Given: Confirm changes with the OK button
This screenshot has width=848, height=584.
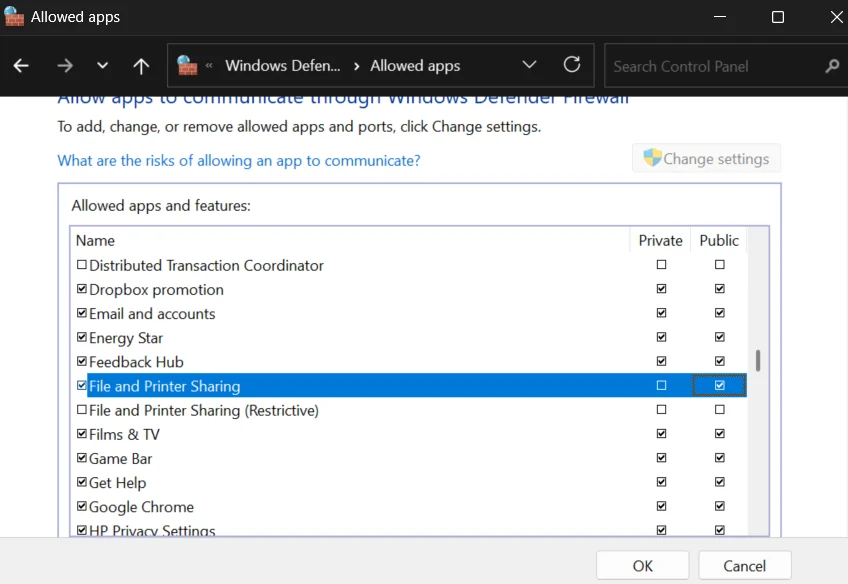Looking at the screenshot, I should click(x=642, y=565).
